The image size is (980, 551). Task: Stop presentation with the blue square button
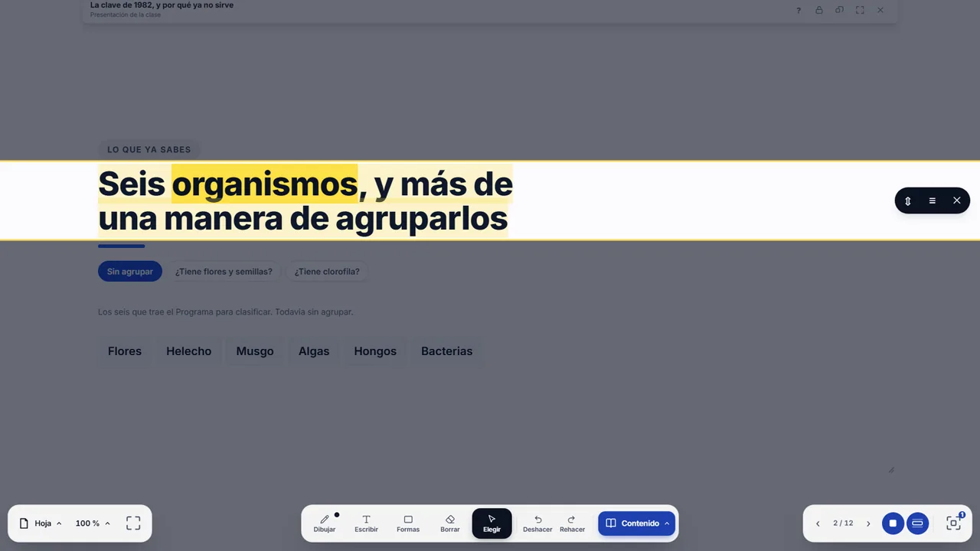pos(893,523)
